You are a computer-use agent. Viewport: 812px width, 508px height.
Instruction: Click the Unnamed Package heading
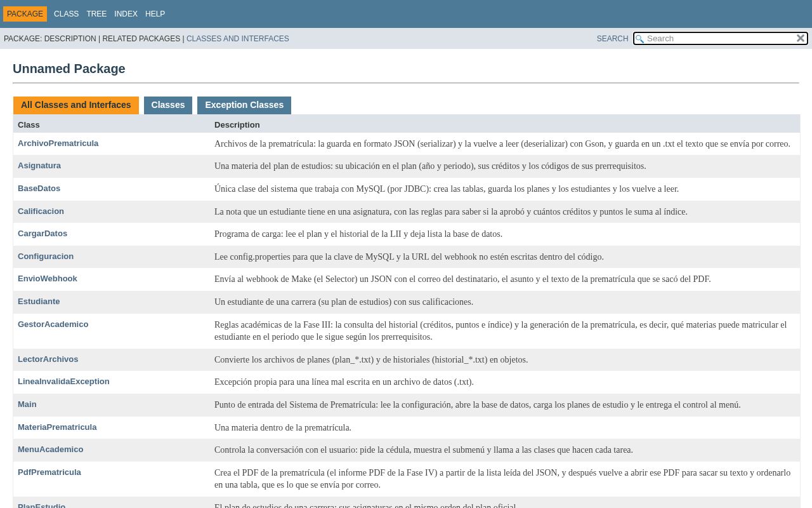(69, 69)
